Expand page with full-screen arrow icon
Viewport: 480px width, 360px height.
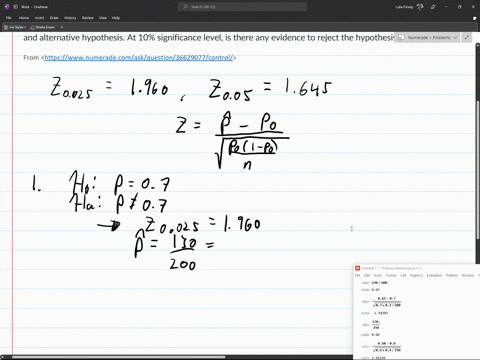(467, 38)
